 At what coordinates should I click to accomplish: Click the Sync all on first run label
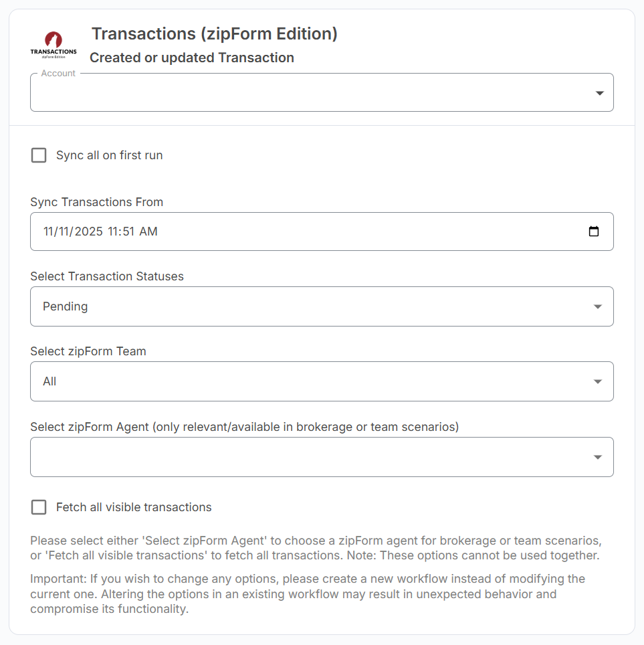tap(110, 155)
